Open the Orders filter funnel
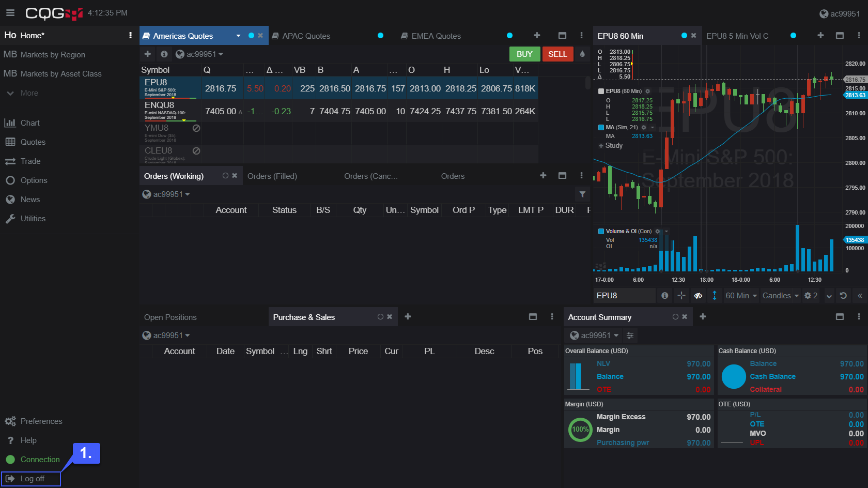Image resolution: width=868 pixels, height=488 pixels. (x=582, y=194)
